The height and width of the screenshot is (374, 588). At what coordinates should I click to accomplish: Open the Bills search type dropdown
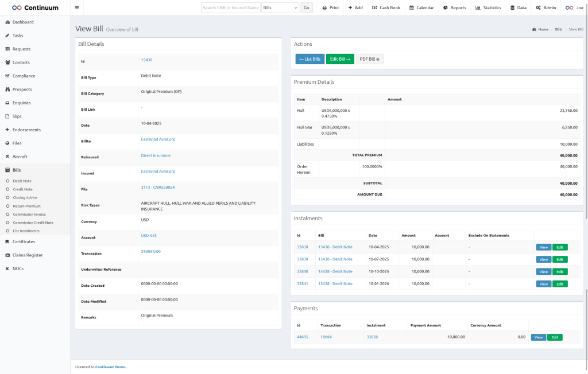click(x=280, y=7)
